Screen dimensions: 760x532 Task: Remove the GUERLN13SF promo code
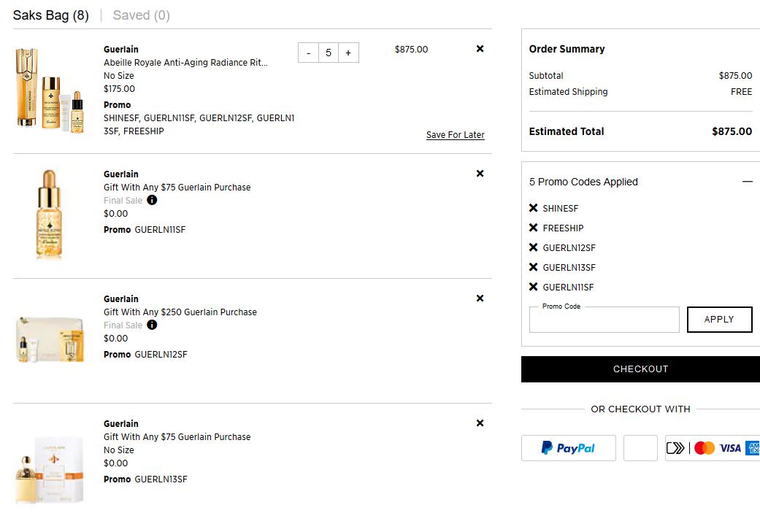[x=533, y=267]
